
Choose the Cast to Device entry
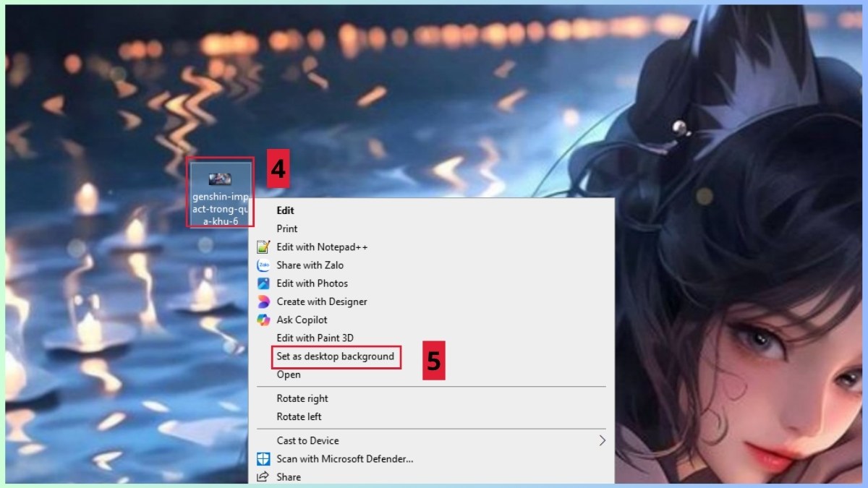click(307, 440)
